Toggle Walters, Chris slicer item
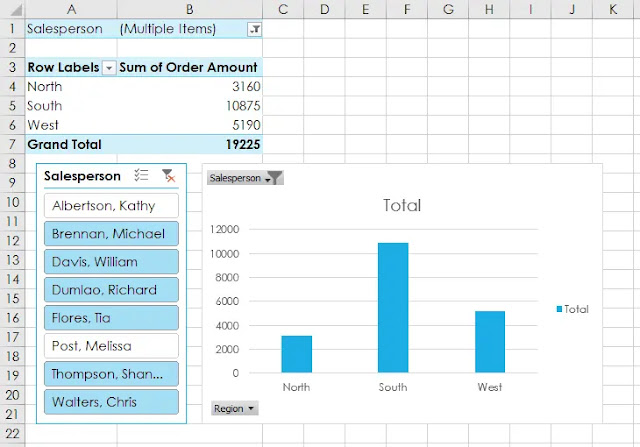640x447 pixels. pos(111,402)
